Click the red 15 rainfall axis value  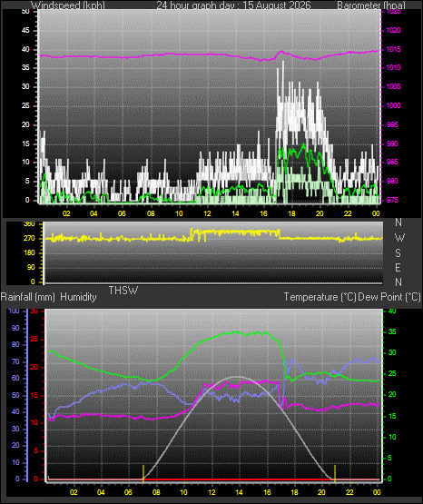34,395
